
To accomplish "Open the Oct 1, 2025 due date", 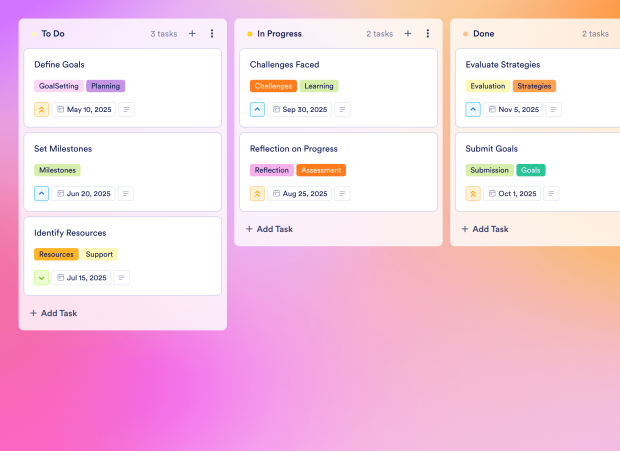I will [x=512, y=194].
